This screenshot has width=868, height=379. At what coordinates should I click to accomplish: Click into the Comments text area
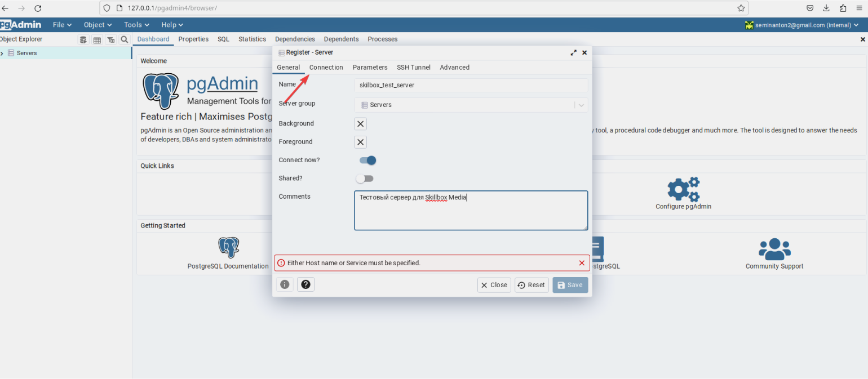pos(471,210)
